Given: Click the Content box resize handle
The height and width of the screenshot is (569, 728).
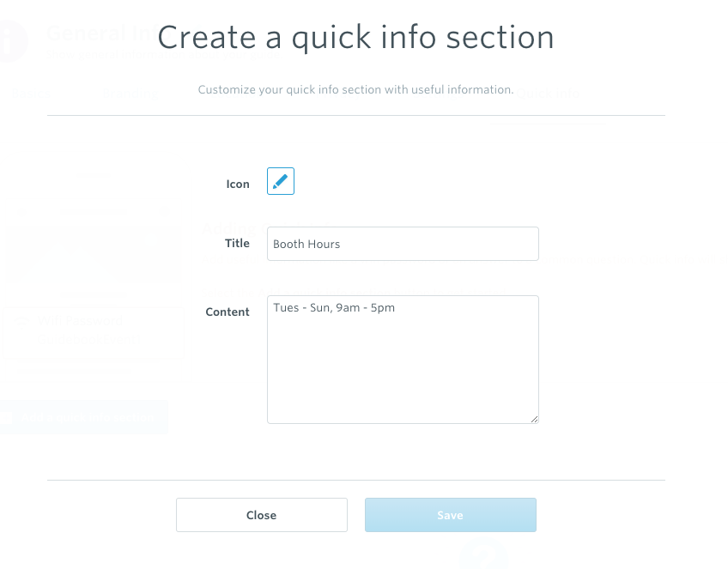Looking at the screenshot, I should point(534,419).
